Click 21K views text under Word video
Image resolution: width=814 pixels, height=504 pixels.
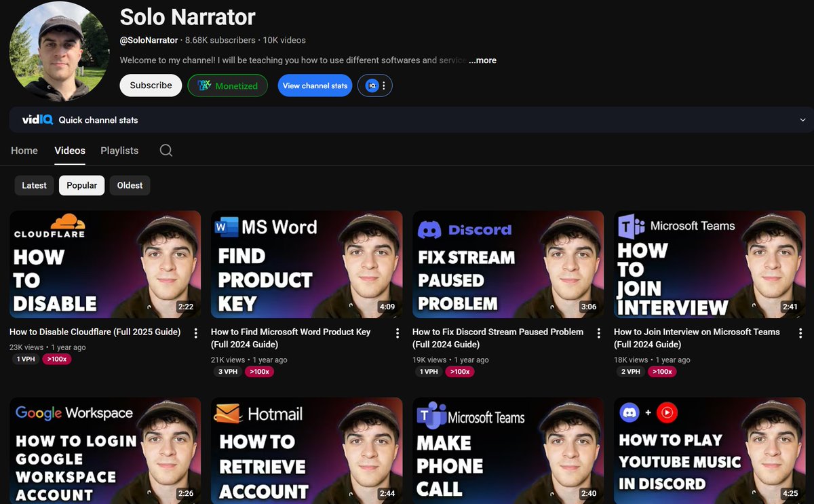point(228,360)
